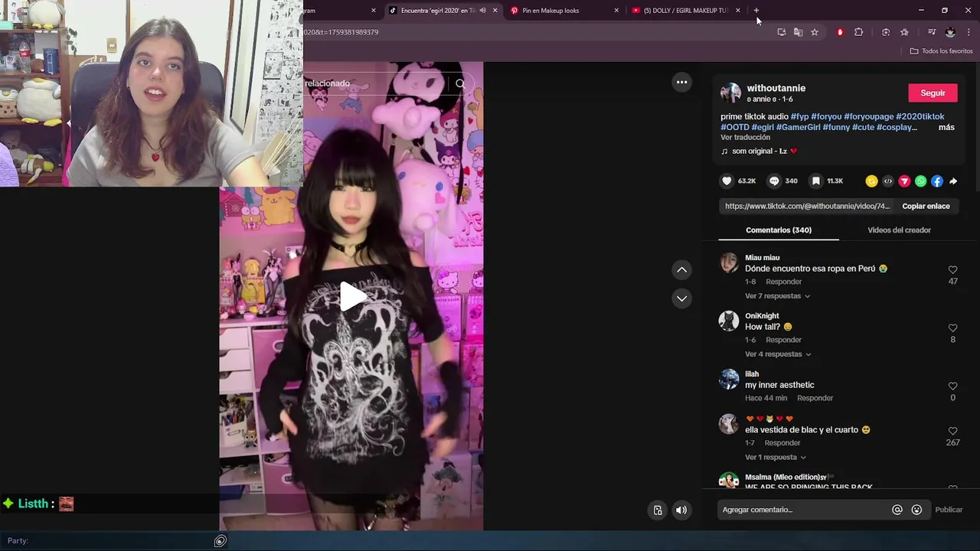The image size is (980, 551).
Task: Open the three-dot video options menu
Action: 681,82
